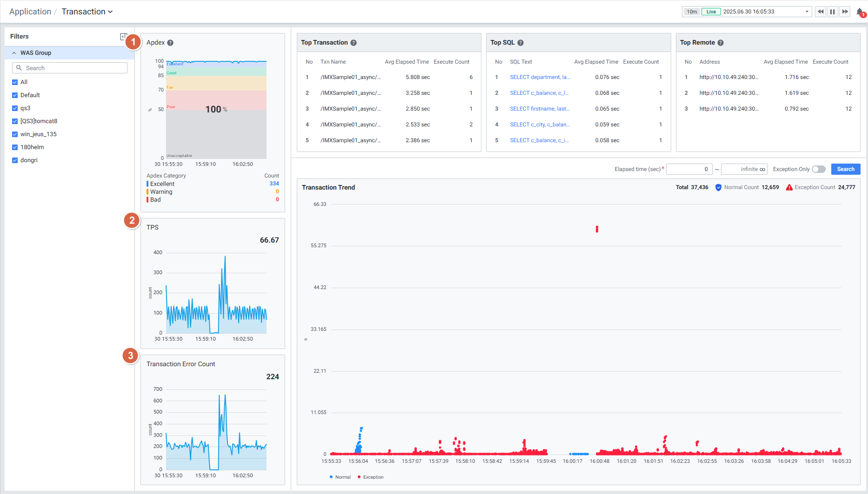This screenshot has width=868, height=494.
Task: Click the notification bell icon
Action: pos(860,12)
